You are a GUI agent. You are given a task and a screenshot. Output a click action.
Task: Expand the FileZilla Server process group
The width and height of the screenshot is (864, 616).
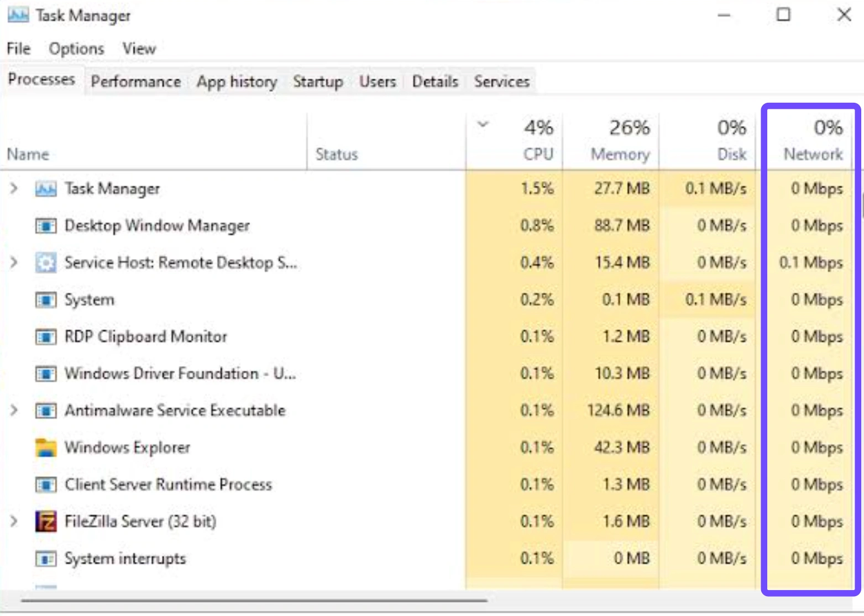[x=14, y=521]
